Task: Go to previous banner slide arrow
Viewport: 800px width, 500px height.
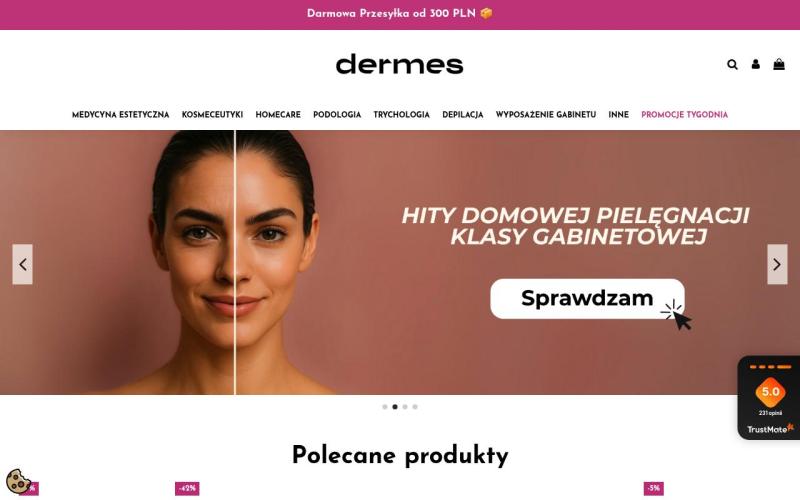Action: (x=22, y=264)
